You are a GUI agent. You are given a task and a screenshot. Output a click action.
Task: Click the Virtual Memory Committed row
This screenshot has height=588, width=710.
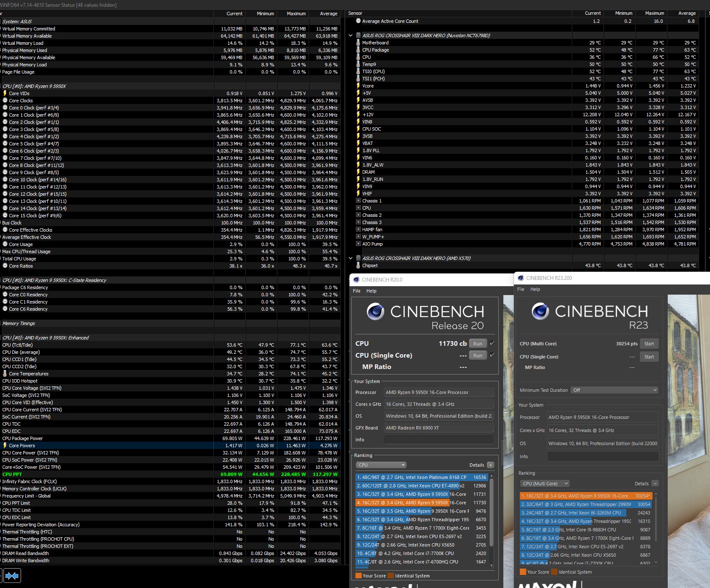(170, 29)
